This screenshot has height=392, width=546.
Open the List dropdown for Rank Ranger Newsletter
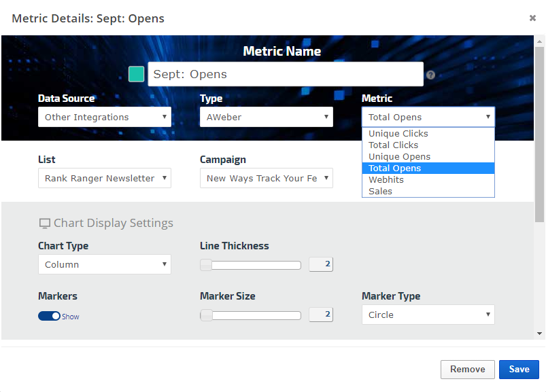(x=105, y=178)
